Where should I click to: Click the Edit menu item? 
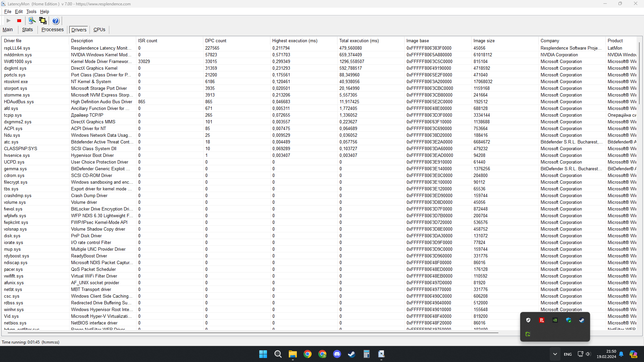click(18, 11)
